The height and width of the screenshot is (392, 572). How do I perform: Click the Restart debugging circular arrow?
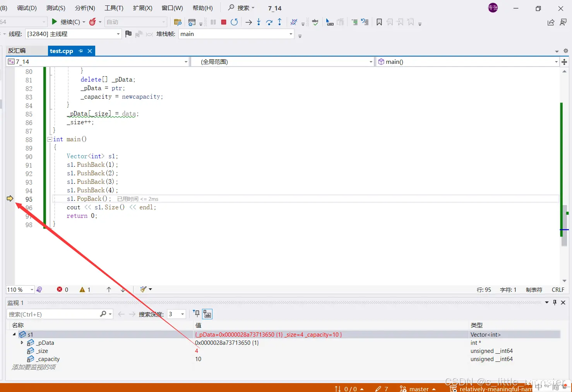point(234,22)
